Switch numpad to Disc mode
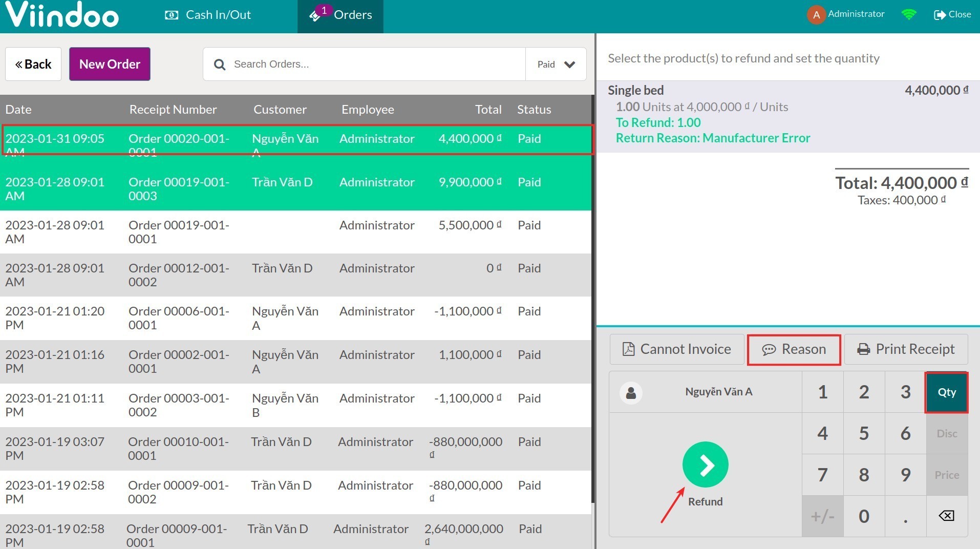Screen dimensions: 980x549 pos(946,433)
